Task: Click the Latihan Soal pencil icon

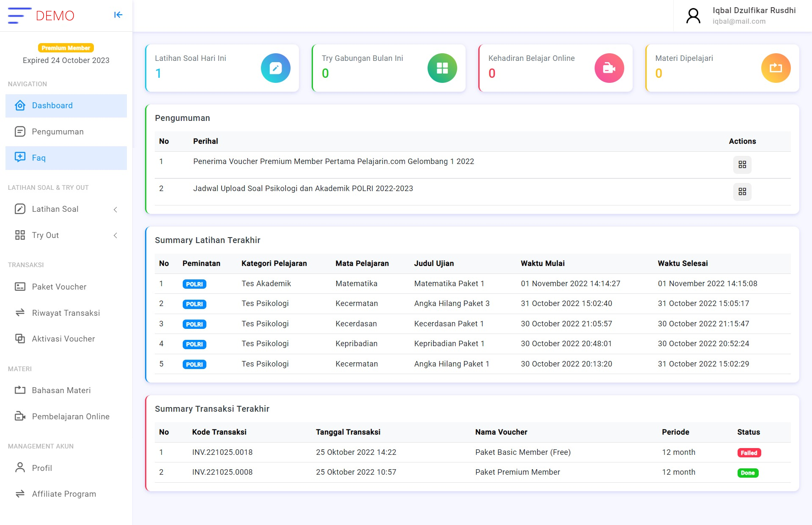Action: [20, 209]
